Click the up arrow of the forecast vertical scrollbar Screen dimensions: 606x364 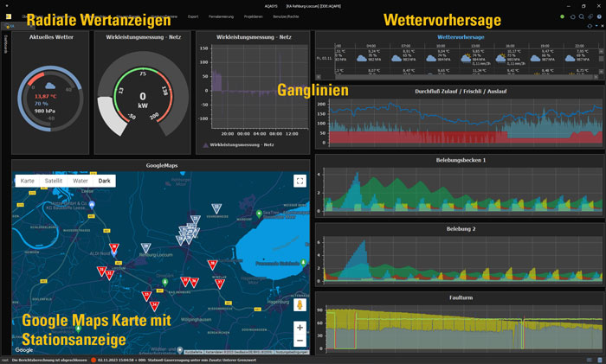[601, 51]
